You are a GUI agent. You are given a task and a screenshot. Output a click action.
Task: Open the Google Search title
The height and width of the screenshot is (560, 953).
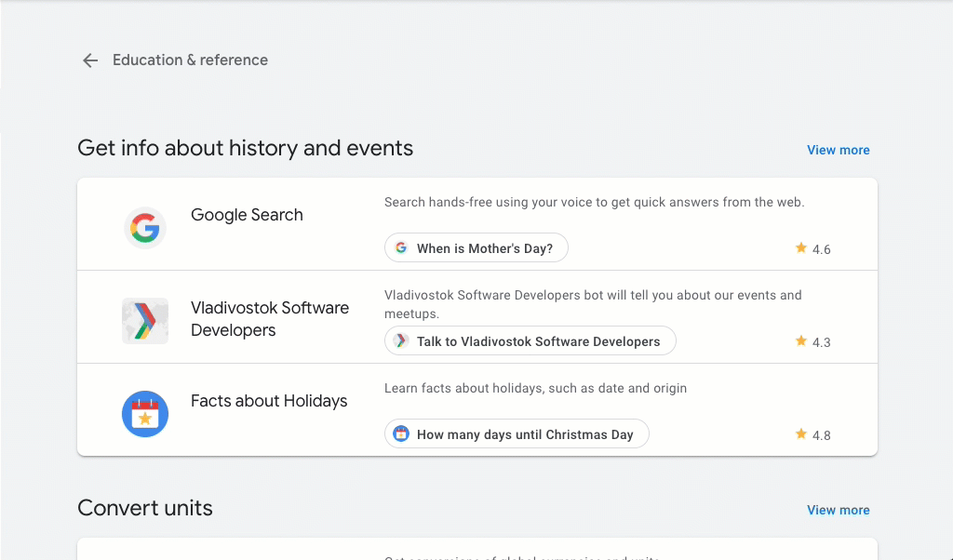(247, 215)
